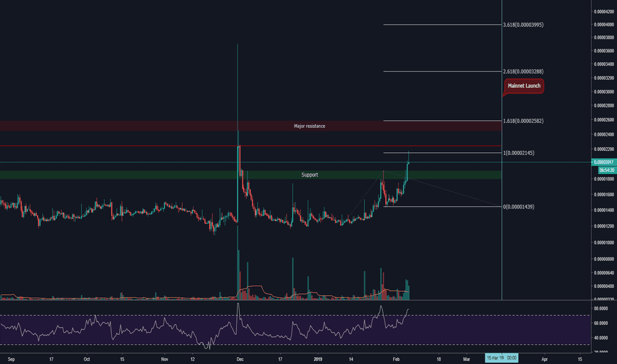This screenshot has height=364, width=617.
Task: Click the 15 Mar '19 date marker
Action: [x=501, y=357]
